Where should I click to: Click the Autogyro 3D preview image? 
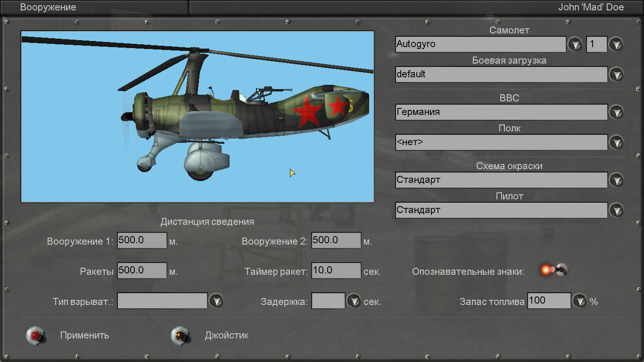click(198, 116)
